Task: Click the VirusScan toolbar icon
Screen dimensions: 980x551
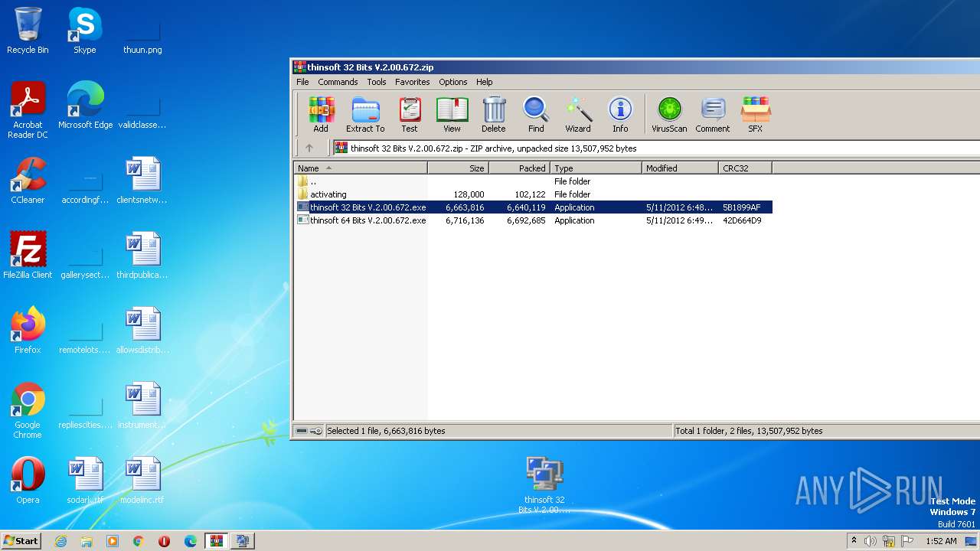Action: point(669,115)
